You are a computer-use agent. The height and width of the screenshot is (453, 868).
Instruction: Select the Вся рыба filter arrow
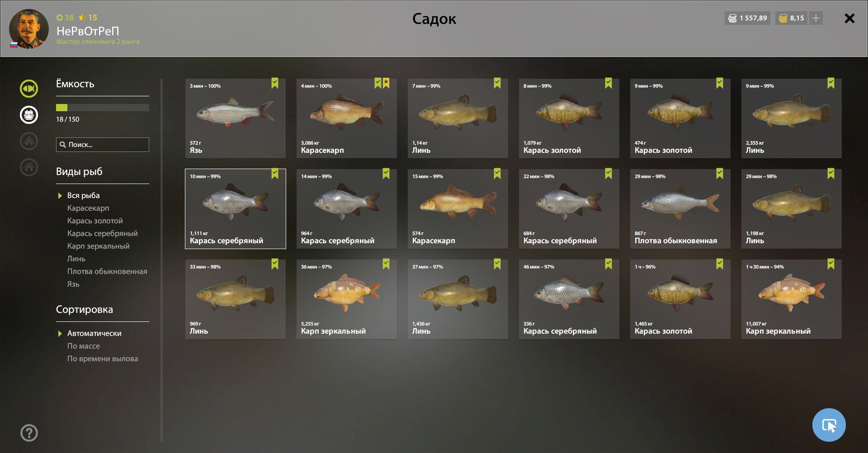click(x=60, y=196)
